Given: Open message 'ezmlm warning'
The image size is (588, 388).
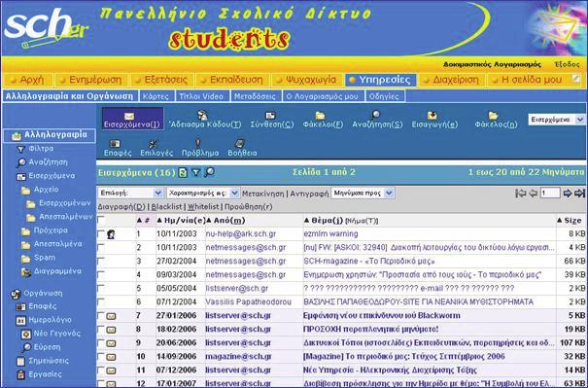Looking at the screenshot, I should (330, 233).
